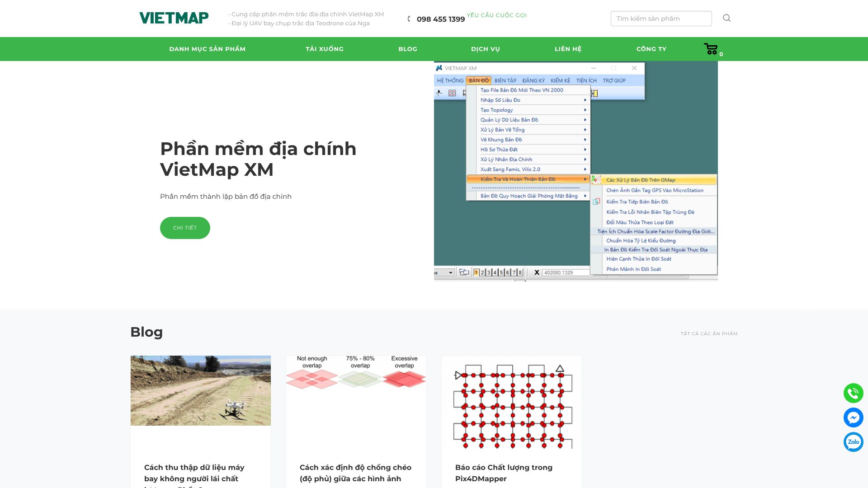Open TẤT CẢ CÁC ẤN PHẨM link

[x=709, y=333]
